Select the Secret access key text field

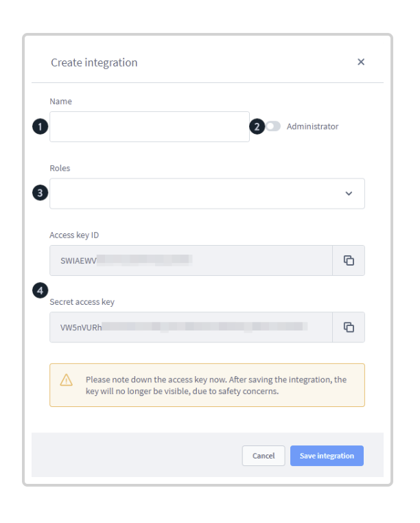click(x=191, y=327)
